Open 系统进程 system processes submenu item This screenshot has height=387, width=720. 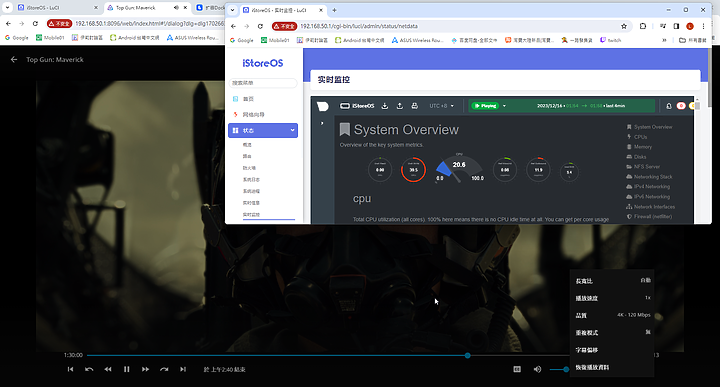coord(251,191)
